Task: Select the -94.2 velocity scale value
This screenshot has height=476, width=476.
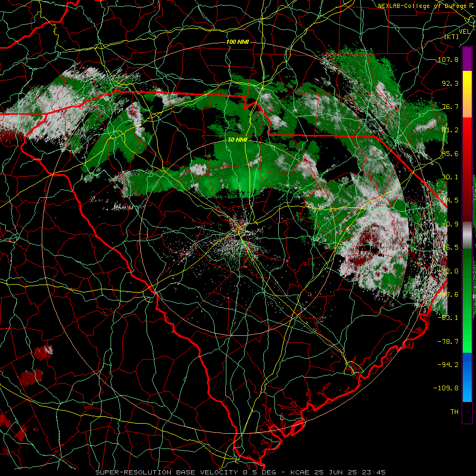Action: click(448, 364)
